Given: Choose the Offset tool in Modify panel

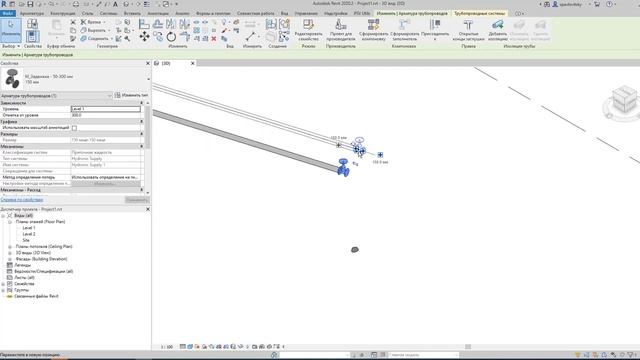Looking at the screenshot, I should point(158,24).
